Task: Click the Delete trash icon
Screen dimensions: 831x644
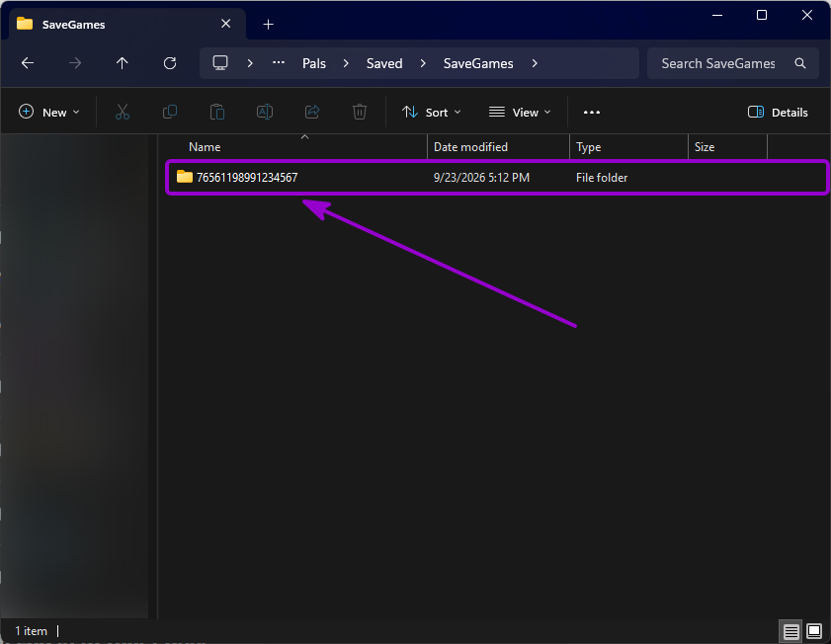Action: click(x=360, y=113)
